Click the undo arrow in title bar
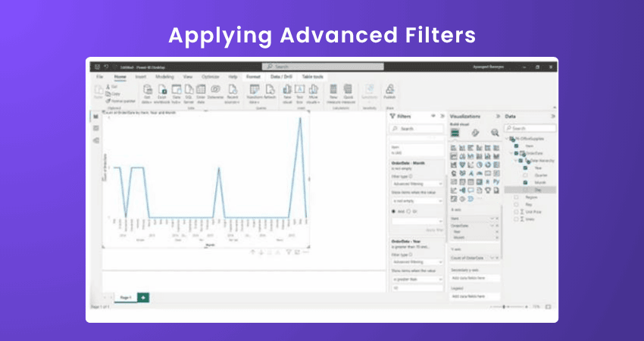This screenshot has width=644, height=341. coord(106,67)
